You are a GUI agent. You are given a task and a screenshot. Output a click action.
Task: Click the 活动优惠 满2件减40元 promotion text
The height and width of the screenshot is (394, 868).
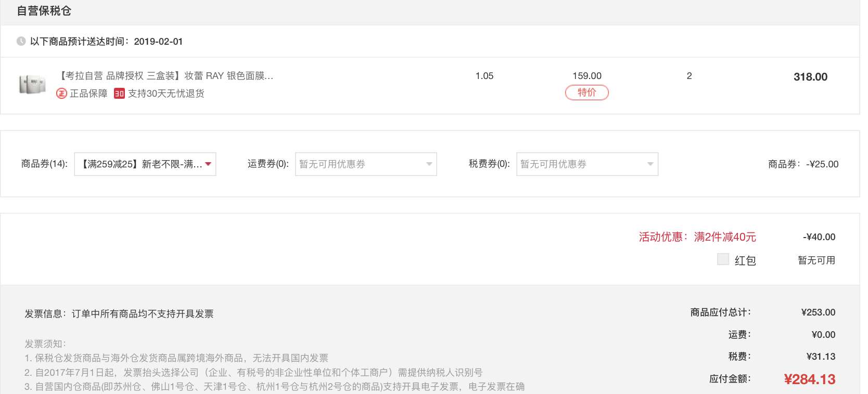click(697, 237)
